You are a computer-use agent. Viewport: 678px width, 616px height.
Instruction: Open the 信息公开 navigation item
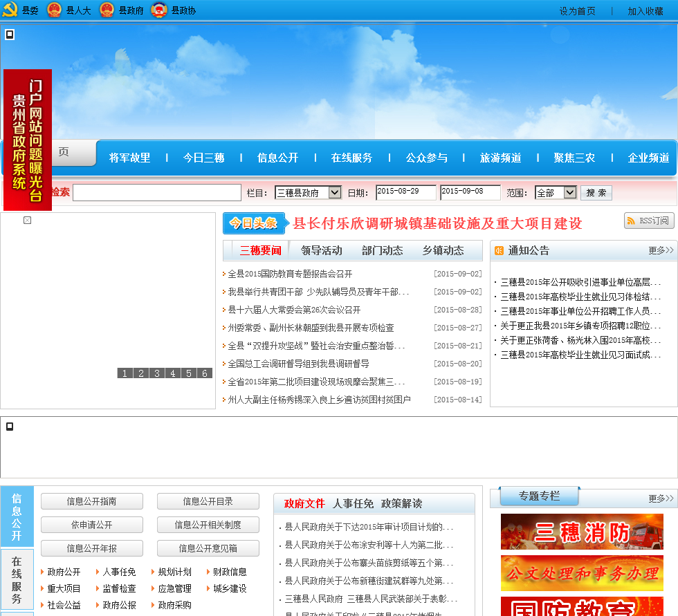[x=277, y=158]
